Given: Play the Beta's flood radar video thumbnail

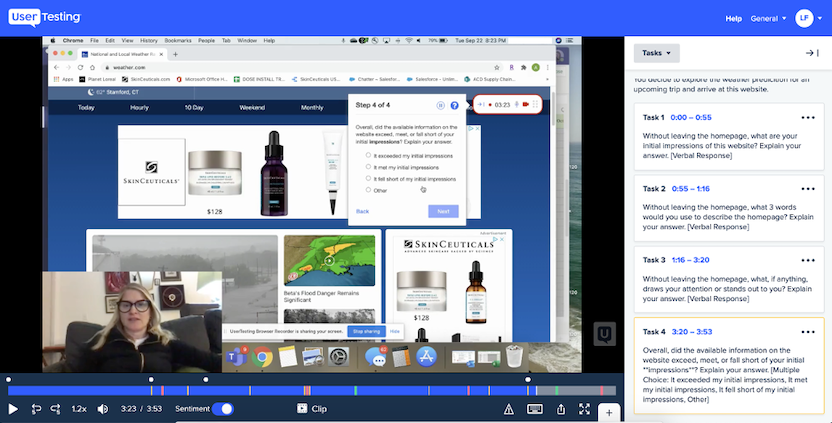Looking at the screenshot, I should [x=330, y=261].
